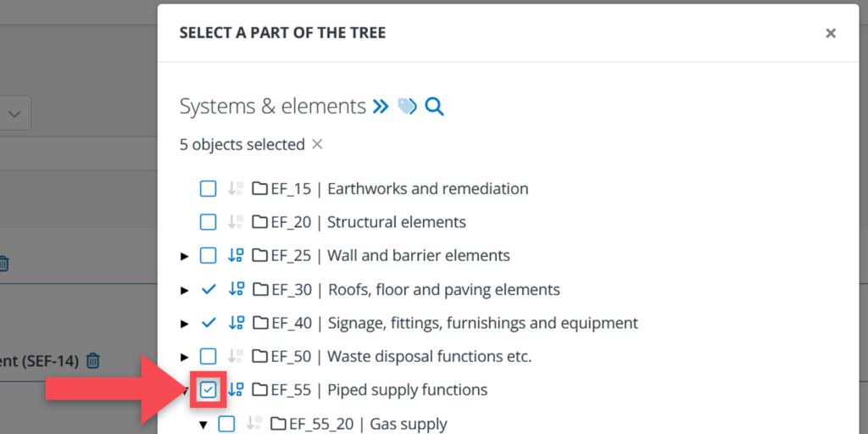
Task: Expand the EF_30 Roofs tree node
Action: point(185,290)
